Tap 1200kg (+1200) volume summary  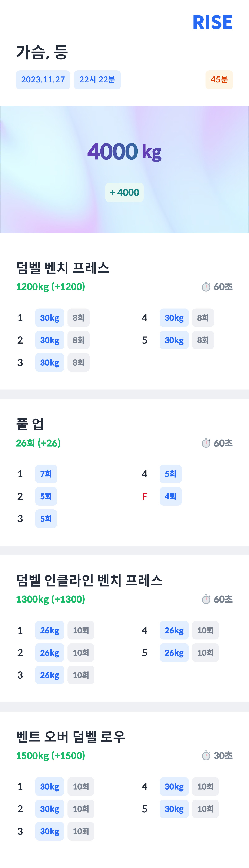click(x=50, y=287)
